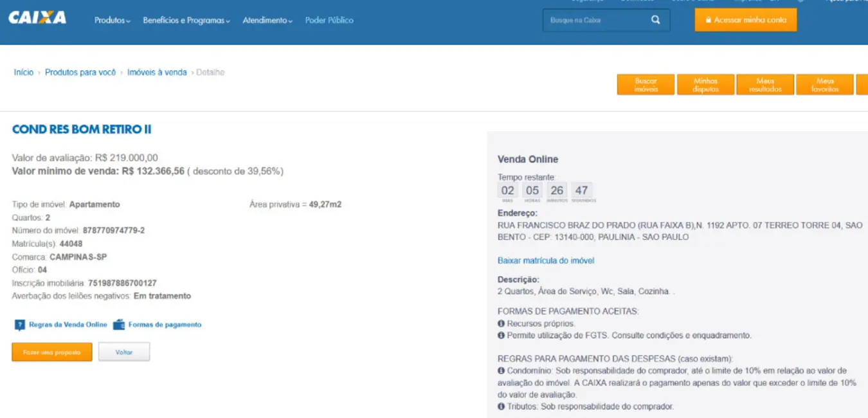This screenshot has height=418, width=868.
Task: Open Produtos para você breadcrumb
Action: click(80, 73)
